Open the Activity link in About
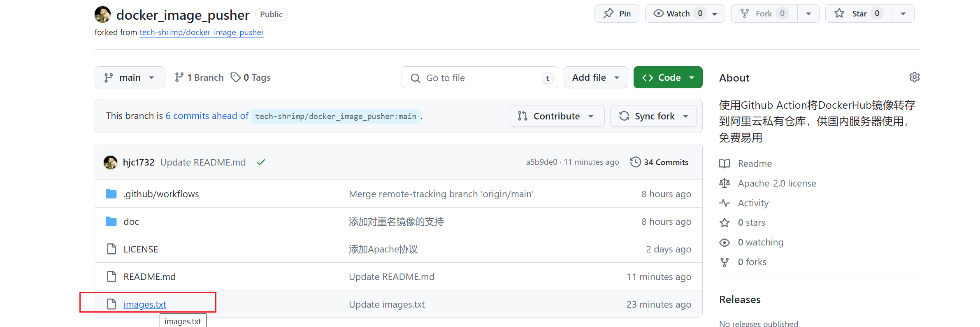Image resolution: width=980 pixels, height=327 pixels. (753, 203)
